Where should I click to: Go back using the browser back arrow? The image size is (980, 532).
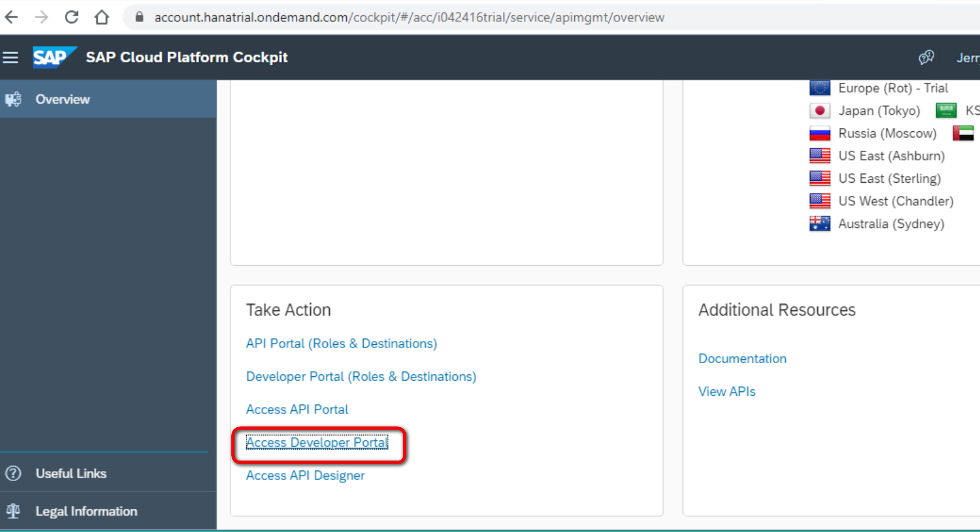click(11, 17)
